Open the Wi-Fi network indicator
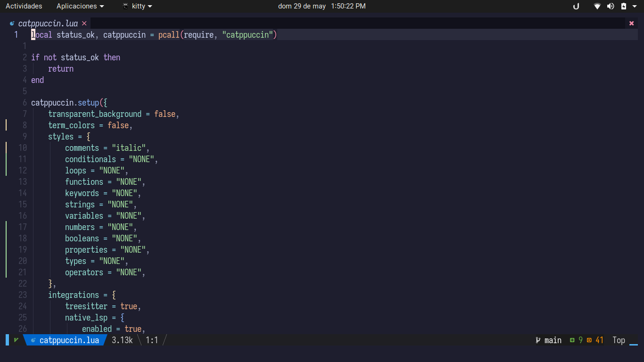The image size is (644, 362). click(597, 6)
